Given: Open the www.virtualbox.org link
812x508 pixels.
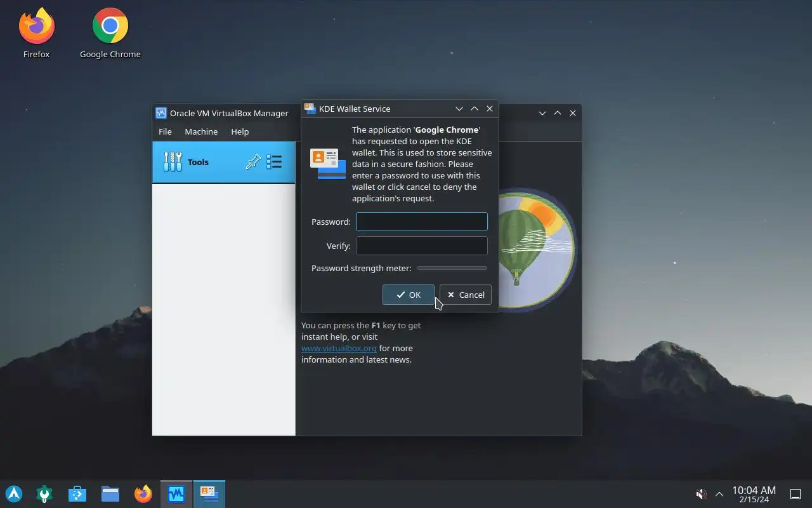Looking at the screenshot, I should 339,348.
